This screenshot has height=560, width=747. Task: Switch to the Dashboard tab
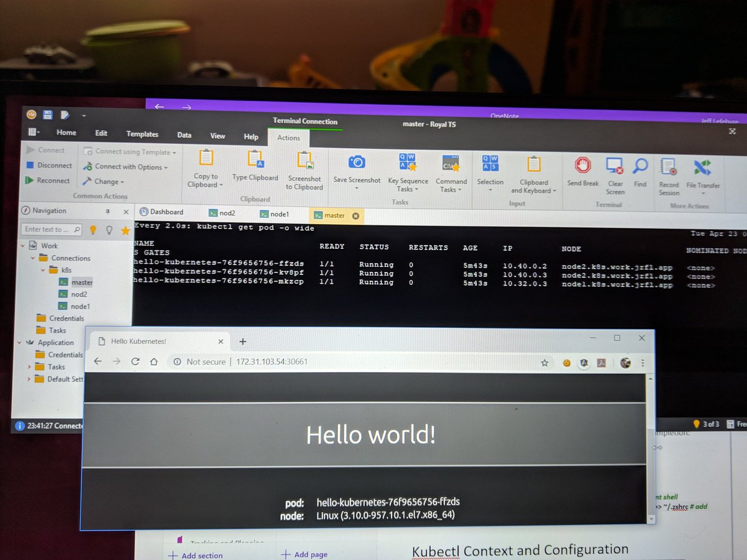162,212
